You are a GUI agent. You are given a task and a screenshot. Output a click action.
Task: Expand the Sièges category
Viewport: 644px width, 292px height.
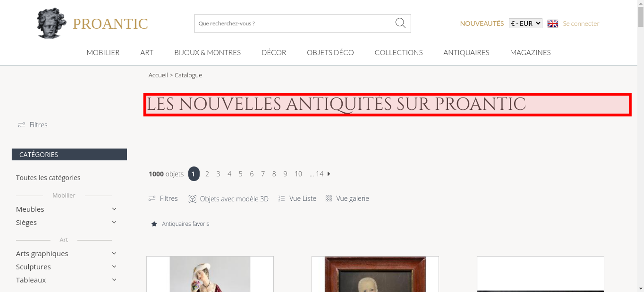click(114, 222)
